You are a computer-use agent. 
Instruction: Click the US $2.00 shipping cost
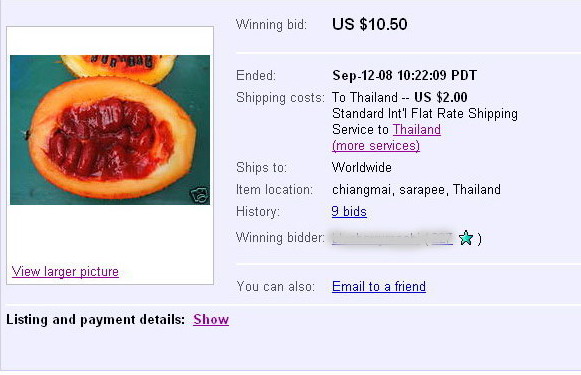441,97
